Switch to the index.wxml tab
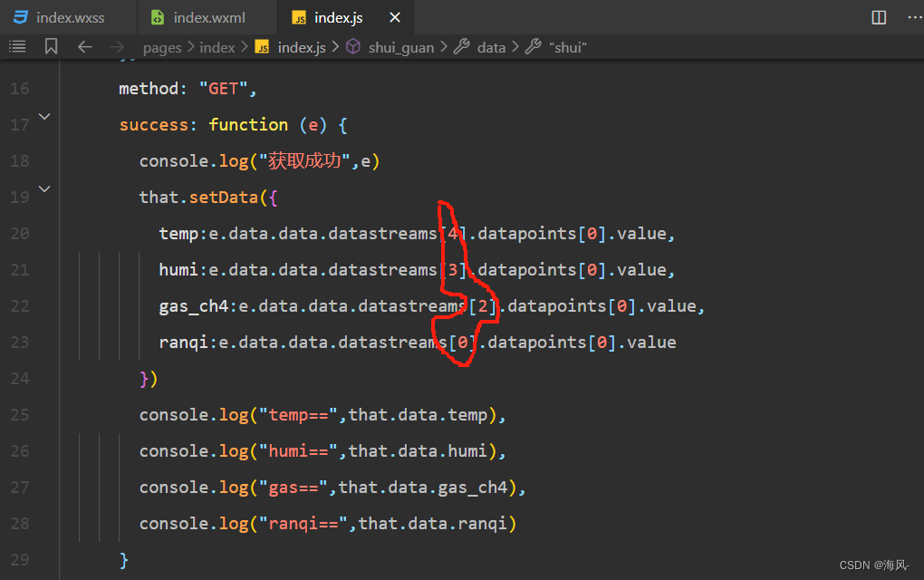 (x=208, y=17)
